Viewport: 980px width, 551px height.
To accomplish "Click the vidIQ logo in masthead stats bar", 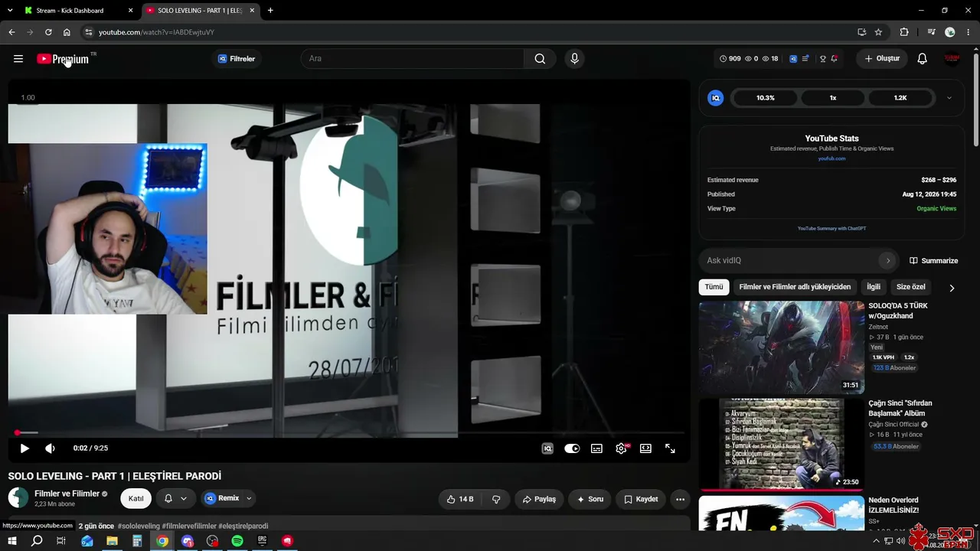I will pos(793,59).
